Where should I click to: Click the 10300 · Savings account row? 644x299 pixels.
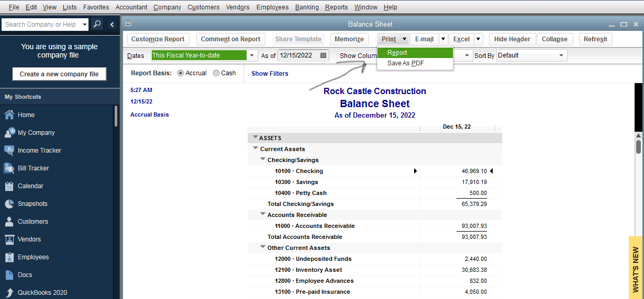tap(374, 182)
